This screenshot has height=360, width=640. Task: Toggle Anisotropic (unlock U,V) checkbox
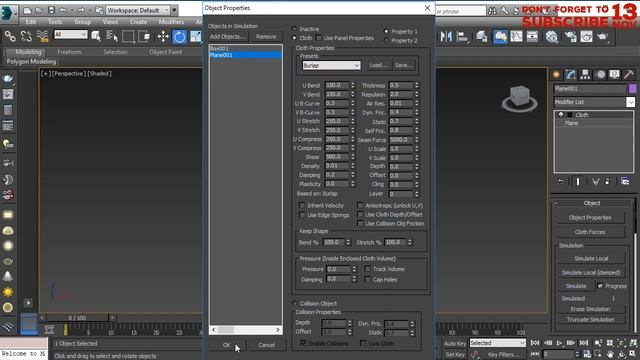pos(360,205)
